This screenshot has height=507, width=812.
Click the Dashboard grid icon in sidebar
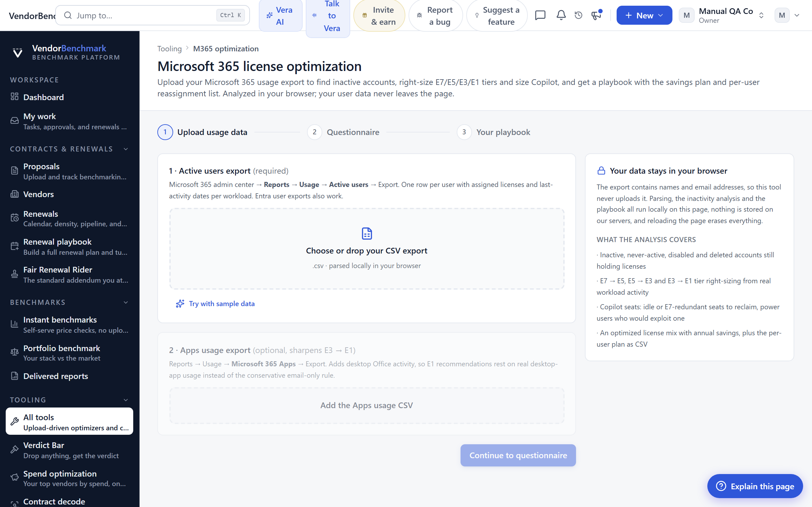click(14, 97)
